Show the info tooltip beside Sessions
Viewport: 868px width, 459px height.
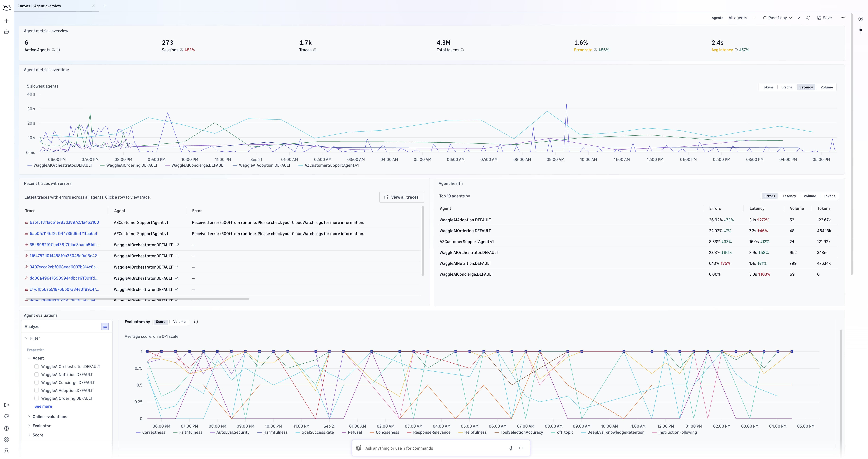(181, 50)
